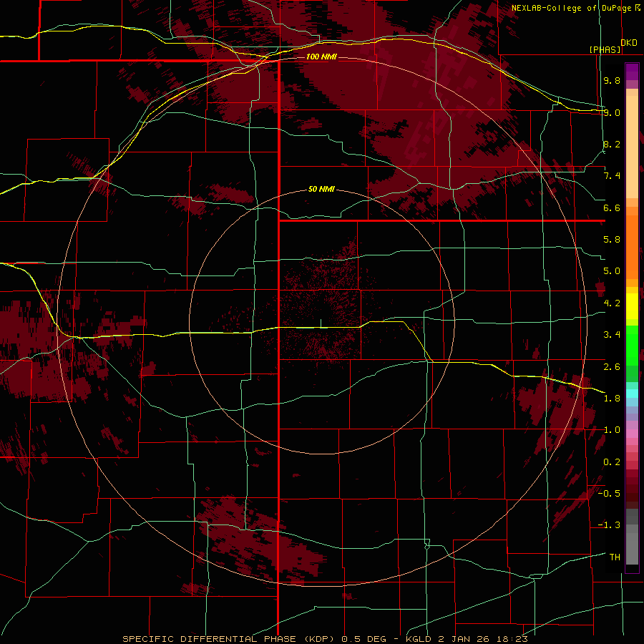Select the 1.8 scale label
644x644 pixels.
click(x=612, y=399)
